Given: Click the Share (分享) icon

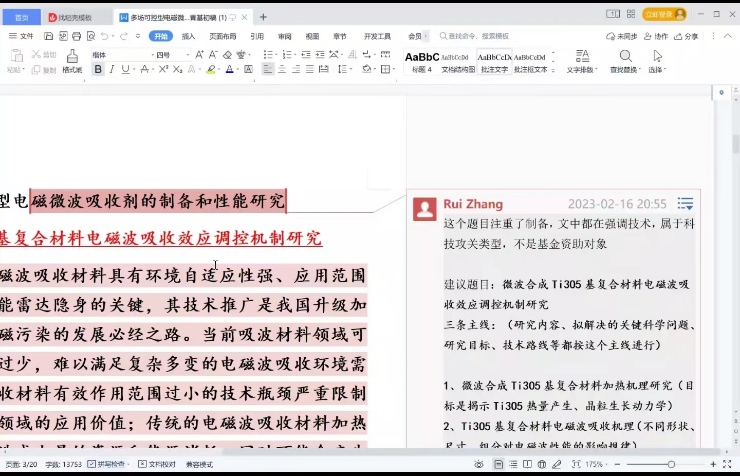Looking at the screenshot, I should [x=685, y=36].
